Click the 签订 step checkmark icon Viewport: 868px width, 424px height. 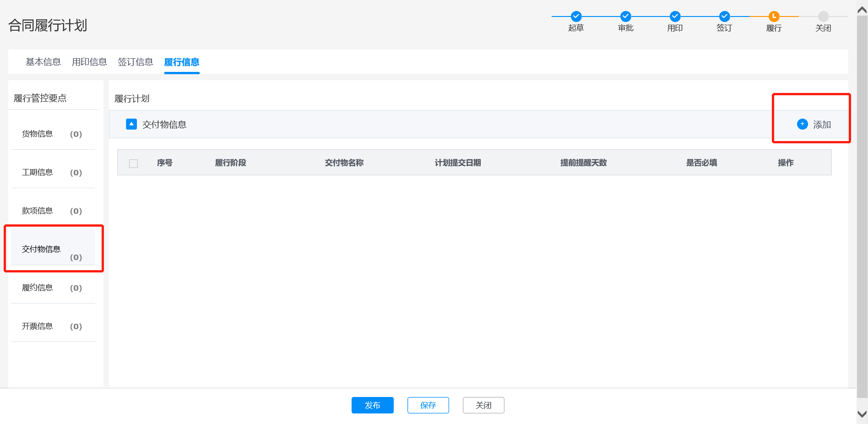click(724, 16)
